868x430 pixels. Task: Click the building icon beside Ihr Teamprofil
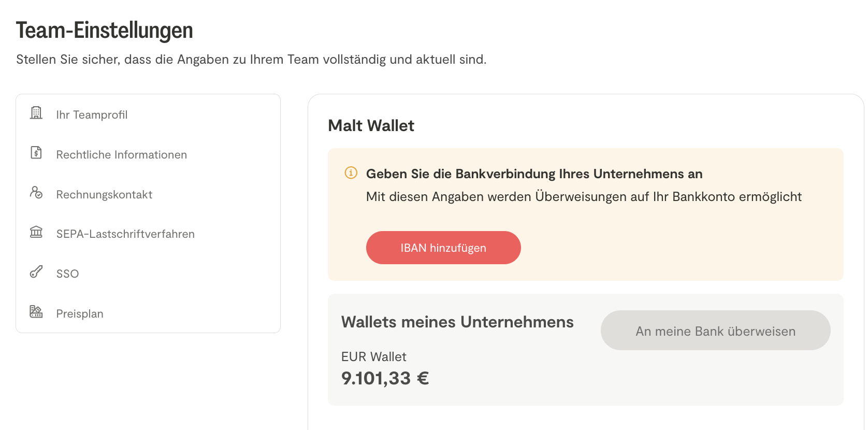[36, 113]
